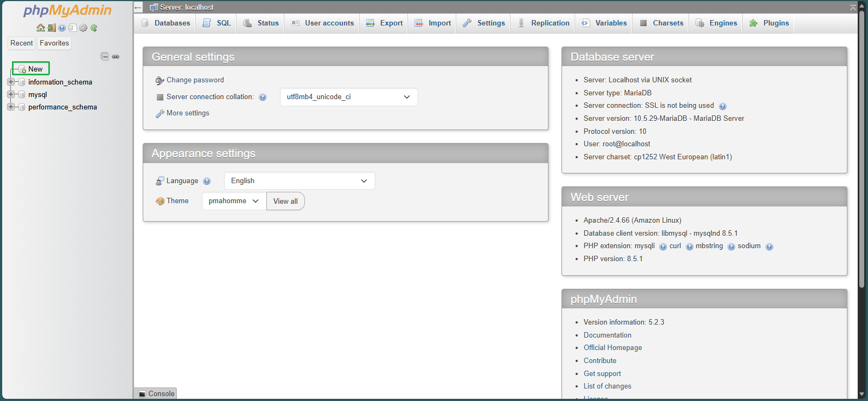
Task: Open the Export tab
Action: 384,23
